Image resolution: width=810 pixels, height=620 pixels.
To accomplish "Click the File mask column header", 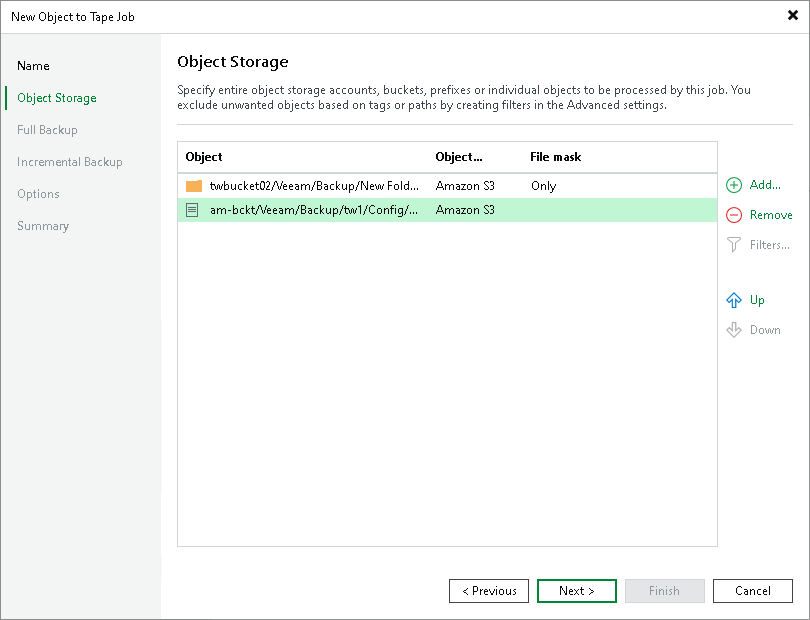I will (555, 157).
